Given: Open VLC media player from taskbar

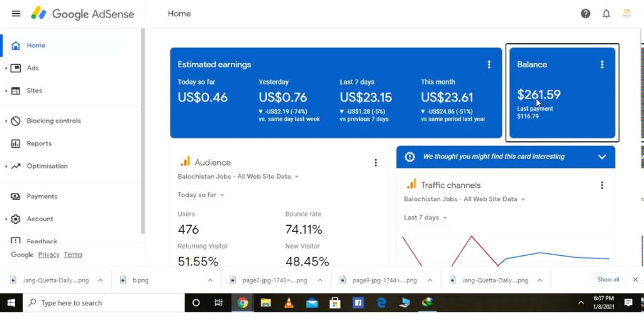Looking at the screenshot, I should pos(289,303).
